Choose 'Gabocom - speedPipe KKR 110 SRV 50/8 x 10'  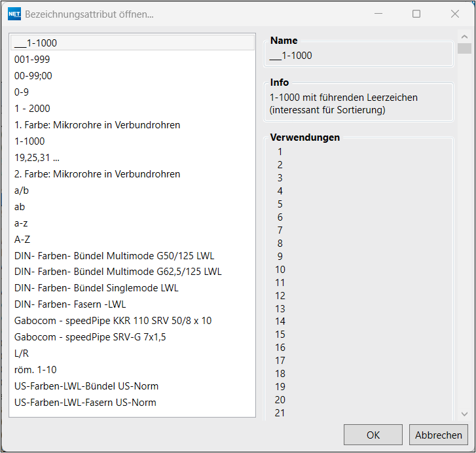132,321
